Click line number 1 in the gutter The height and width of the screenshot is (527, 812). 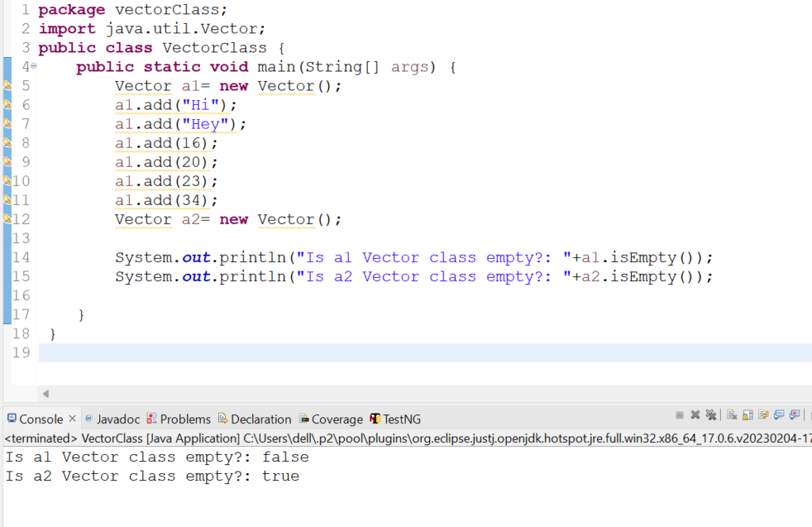click(25, 10)
